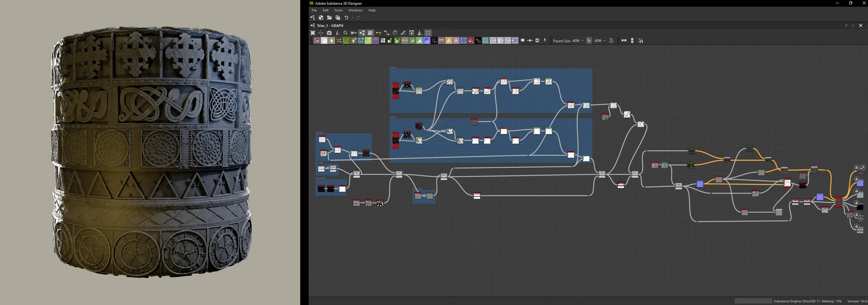
Task: Open the Help menu
Action: point(372,10)
